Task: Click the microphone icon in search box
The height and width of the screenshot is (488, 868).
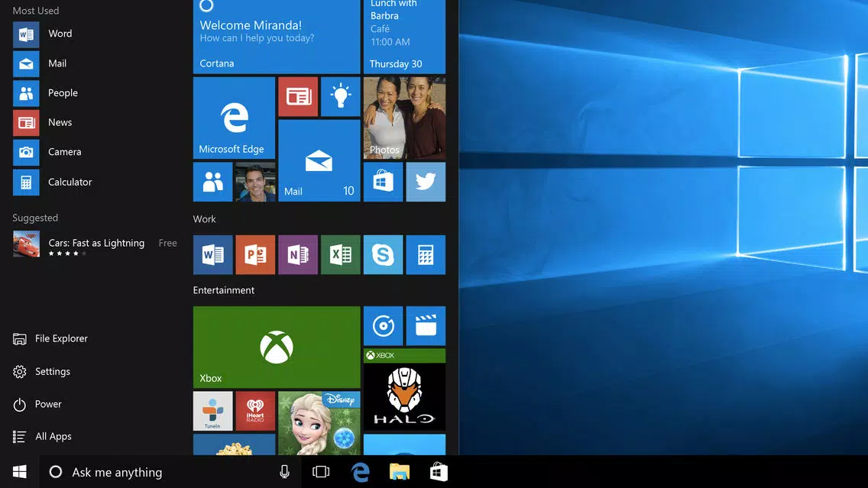Action: pyautogui.click(x=284, y=472)
